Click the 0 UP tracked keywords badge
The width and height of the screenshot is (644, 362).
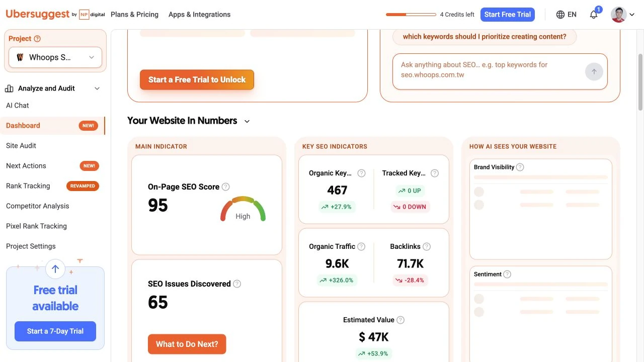point(411,191)
